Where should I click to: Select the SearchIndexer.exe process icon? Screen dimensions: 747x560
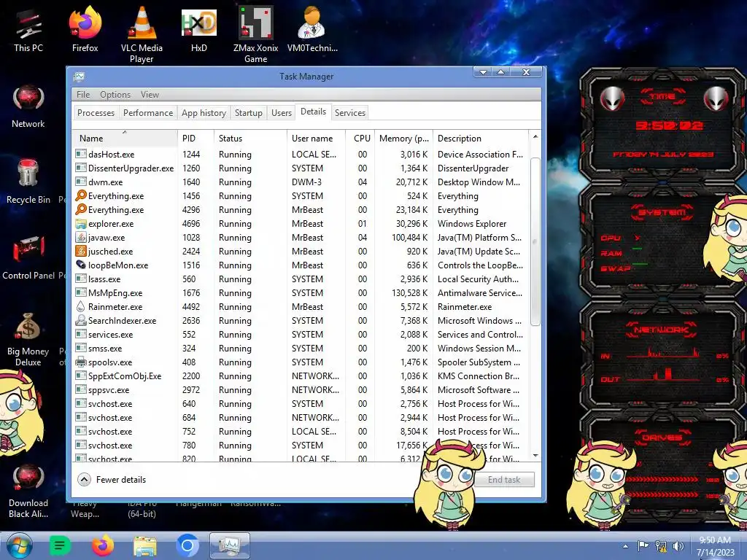click(x=81, y=321)
